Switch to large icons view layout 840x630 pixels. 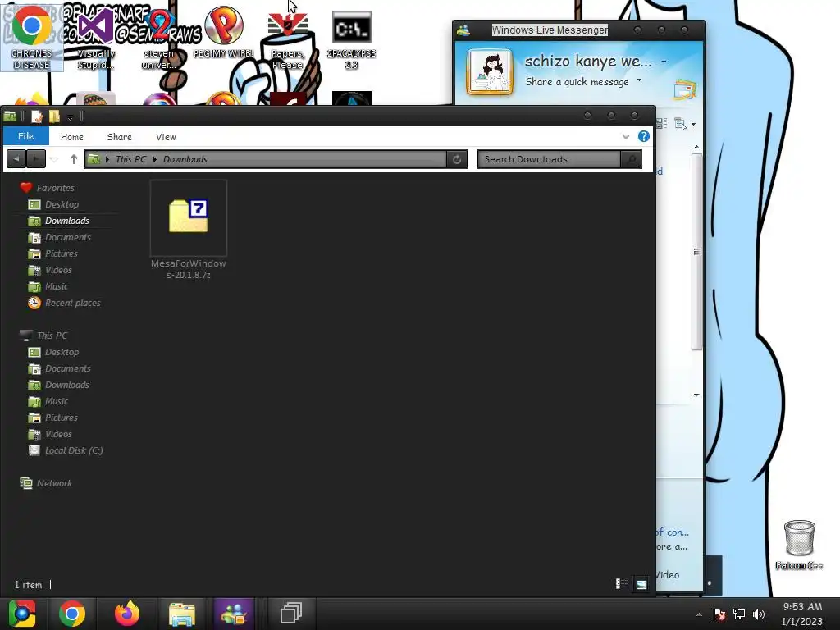click(641, 584)
